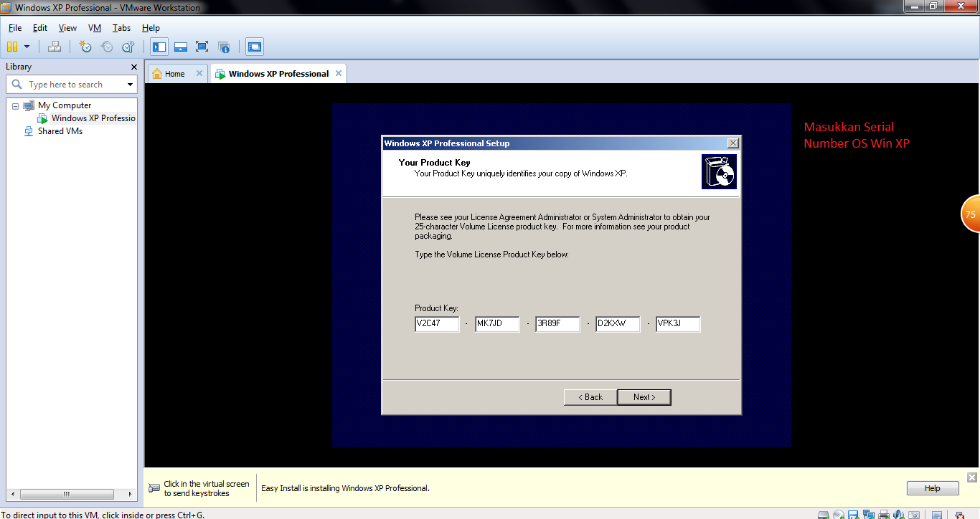980x519 pixels.
Task: Select the Windows XP Professional tab
Action: click(x=278, y=74)
